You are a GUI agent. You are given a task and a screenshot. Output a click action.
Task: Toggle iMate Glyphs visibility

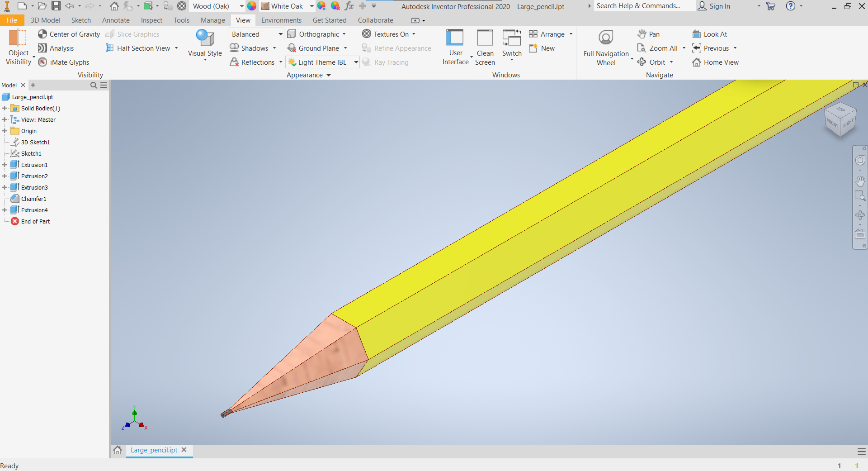[x=64, y=62]
